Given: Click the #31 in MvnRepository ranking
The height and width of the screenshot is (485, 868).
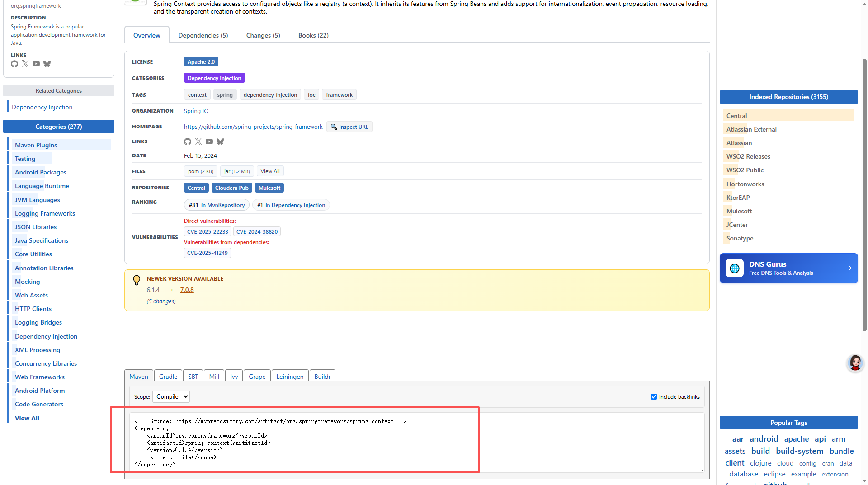Looking at the screenshot, I should 217,205.
